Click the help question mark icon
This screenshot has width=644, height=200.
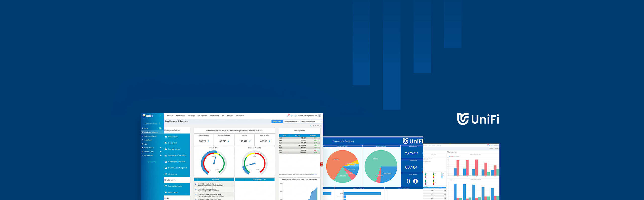[296, 116]
